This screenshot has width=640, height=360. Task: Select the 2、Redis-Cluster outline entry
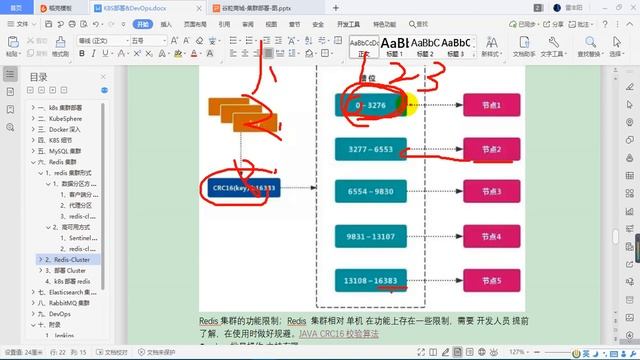click(68, 260)
